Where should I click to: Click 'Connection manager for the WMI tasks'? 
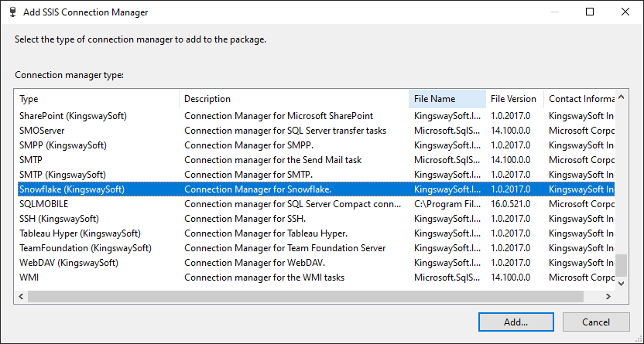[x=264, y=278]
